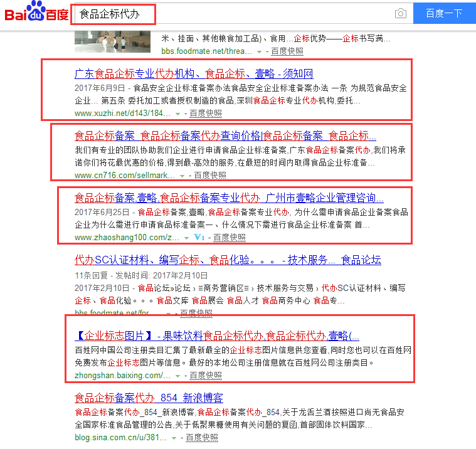Click the bbs.foodmate.net/threa... URL text
This screenshot has height=449, width=476.
click(206, 51)
